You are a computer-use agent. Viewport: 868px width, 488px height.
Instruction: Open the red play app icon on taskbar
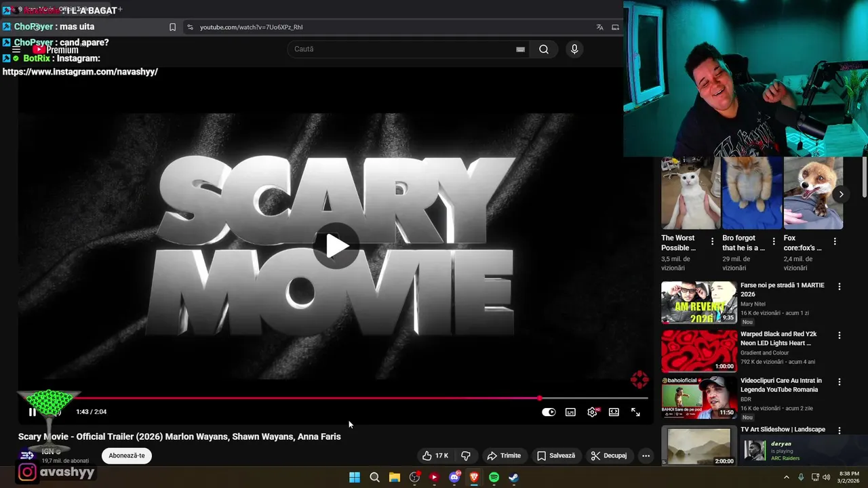(434, 477)
